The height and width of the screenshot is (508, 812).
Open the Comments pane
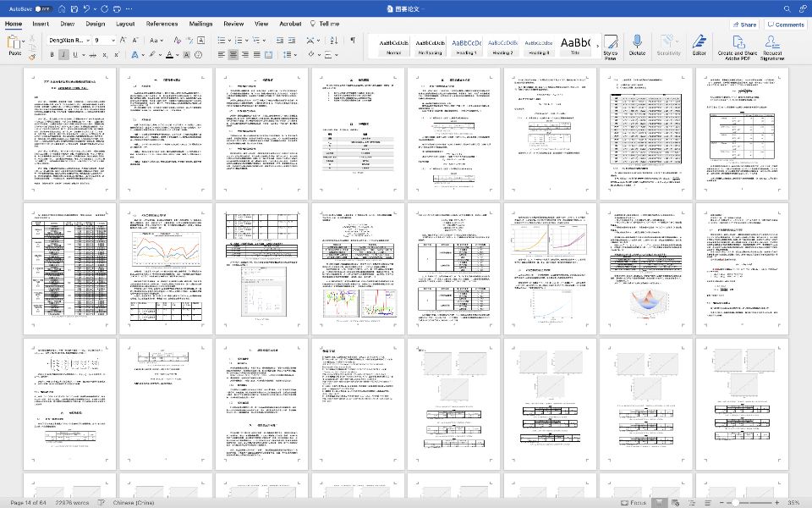786,25
